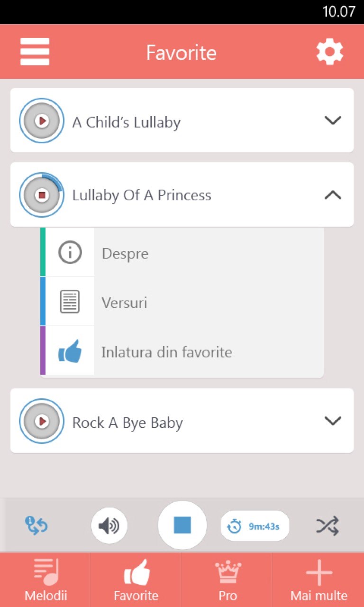Open the hamburger menu
Viewport: 364px width, 607px height.
click(x=35, y=52)
